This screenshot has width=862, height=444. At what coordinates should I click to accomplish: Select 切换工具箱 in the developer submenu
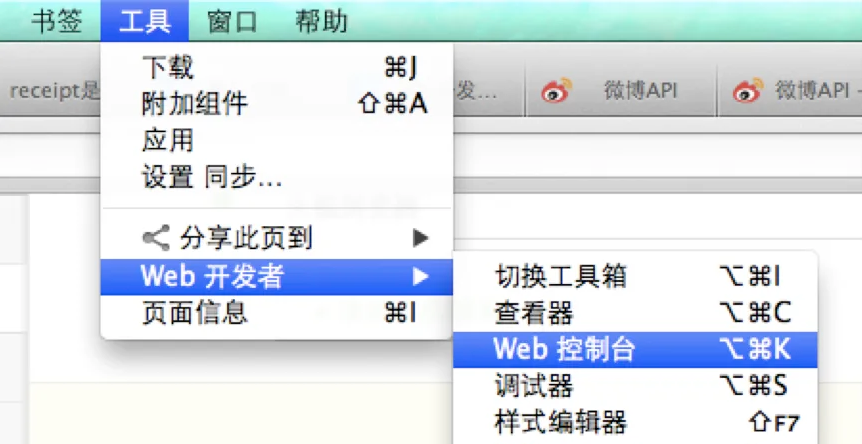(x=636, y=276)
